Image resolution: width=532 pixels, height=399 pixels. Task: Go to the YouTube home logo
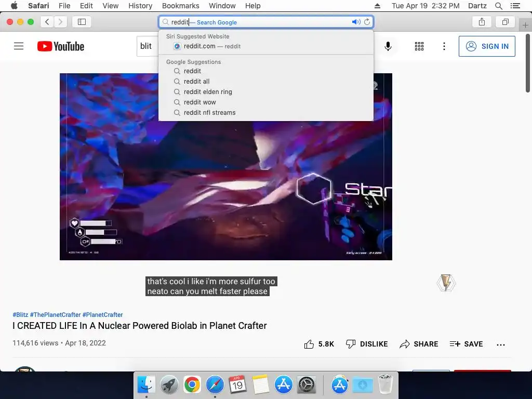(61, 46)
